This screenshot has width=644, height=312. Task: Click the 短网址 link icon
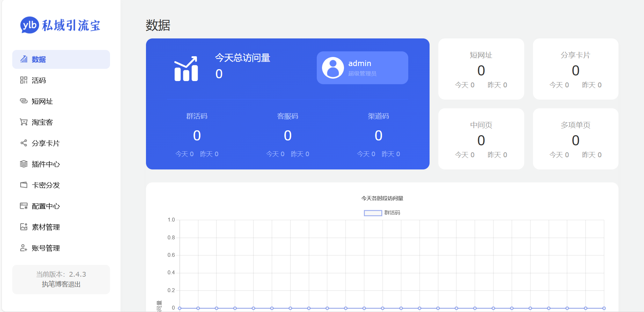24,101
